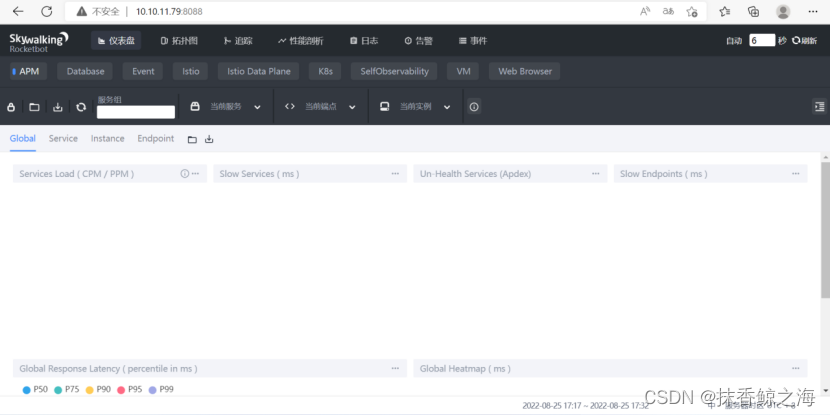Select the APM dashboard
Image resolution: width=831 pixels, height=416 pixels.
point(29,71)
